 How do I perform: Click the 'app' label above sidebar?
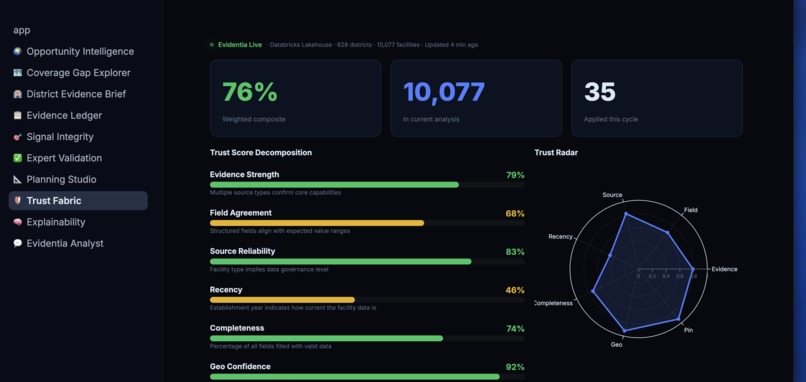(22, 30)
